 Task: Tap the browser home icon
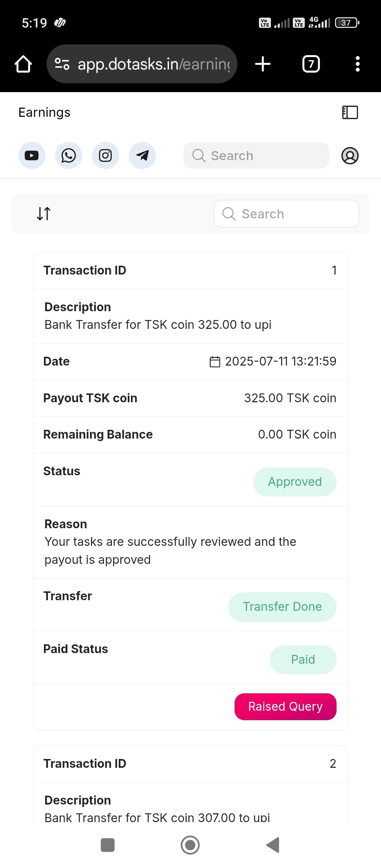point(23,64)
